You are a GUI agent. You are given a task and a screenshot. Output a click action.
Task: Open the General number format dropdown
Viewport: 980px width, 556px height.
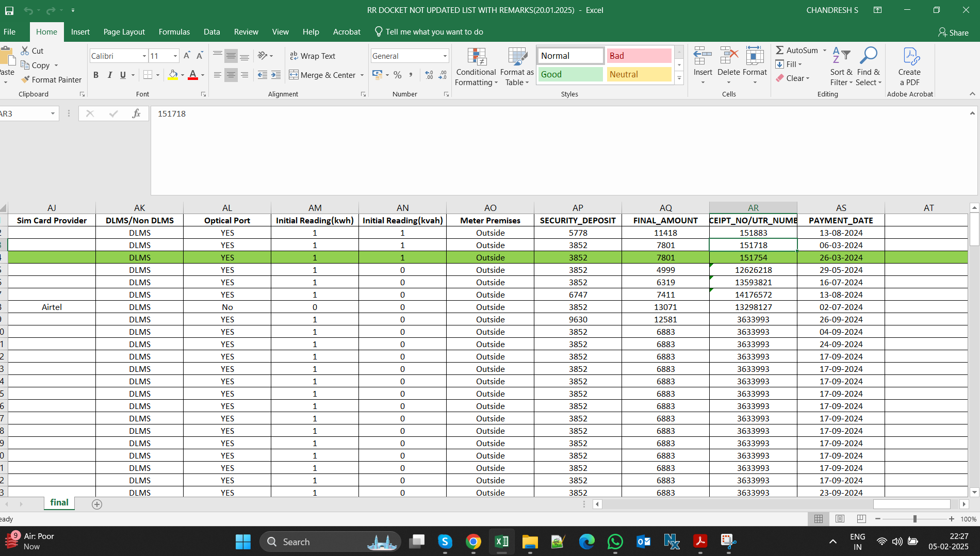point(445,56)
